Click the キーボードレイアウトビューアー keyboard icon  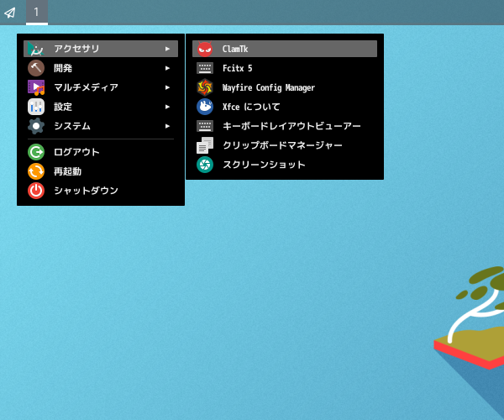[205, 126]
